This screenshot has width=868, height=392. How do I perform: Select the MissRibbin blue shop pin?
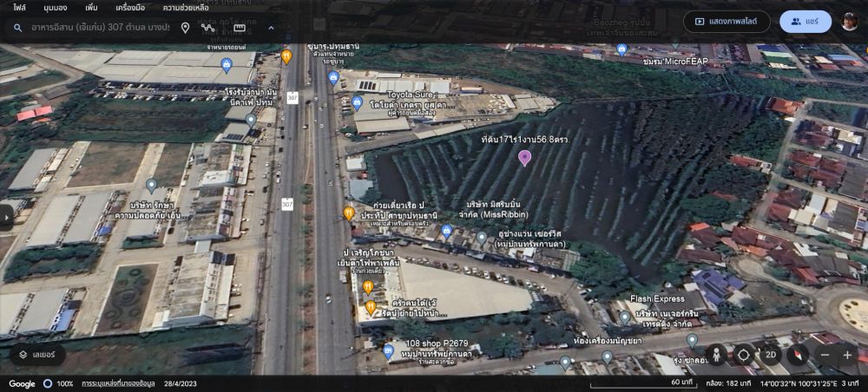tap(447, 231)
